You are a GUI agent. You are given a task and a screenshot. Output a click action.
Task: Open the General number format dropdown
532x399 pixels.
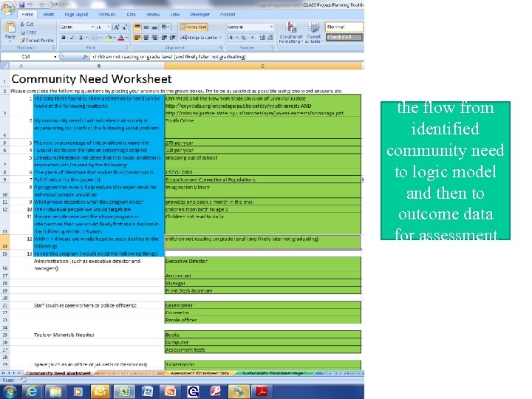click(x=271, y=27)
